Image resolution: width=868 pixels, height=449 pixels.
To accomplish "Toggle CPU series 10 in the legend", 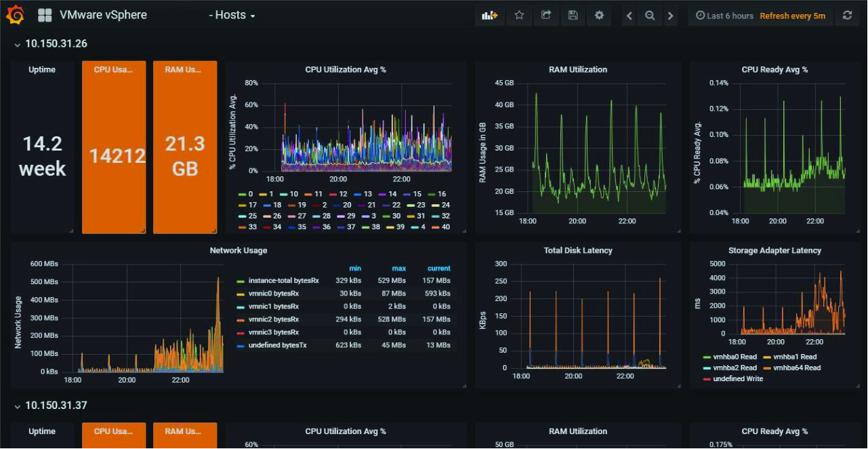I will point(289,194).
